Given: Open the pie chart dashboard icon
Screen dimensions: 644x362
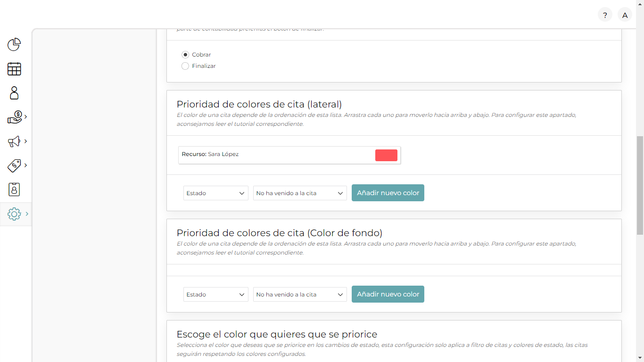Looking at the screenshot, I should pyautogui.click(x=14, y=44).
